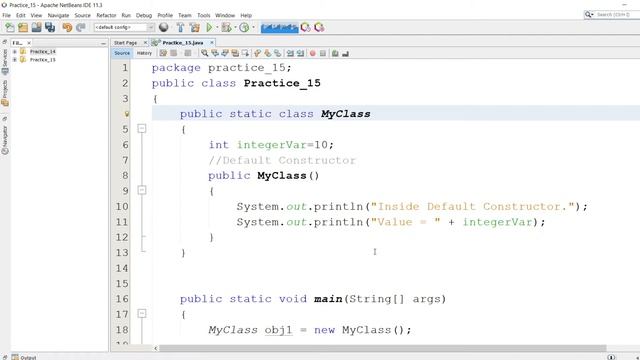Image resolution: width=640 pixels, height=360 pixels.
Task: Expand the Practice_14 project node
Action: tap(15, 51)
